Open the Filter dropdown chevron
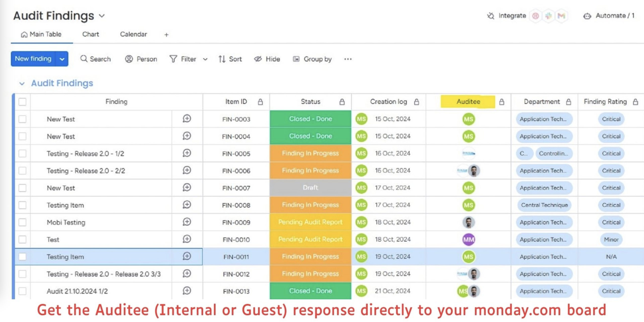The image size is (644, 322). point(205,59)
